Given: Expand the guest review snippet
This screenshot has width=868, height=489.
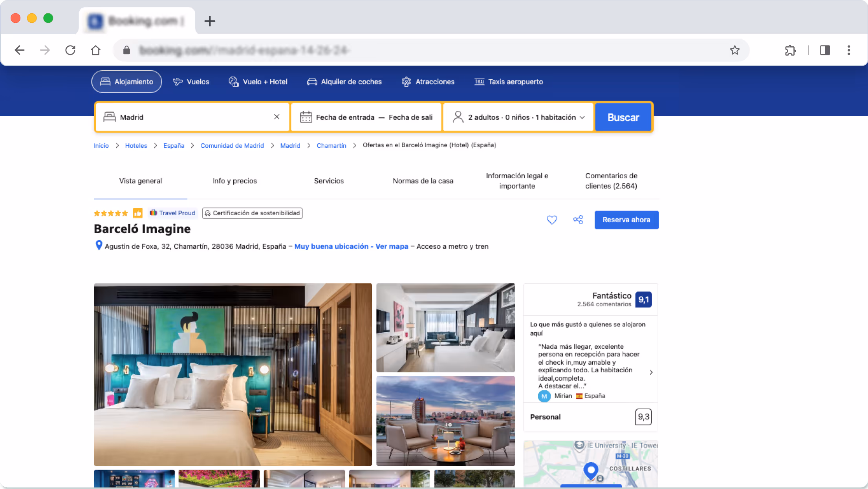Looking at the screenshot, I should point(651,372).
